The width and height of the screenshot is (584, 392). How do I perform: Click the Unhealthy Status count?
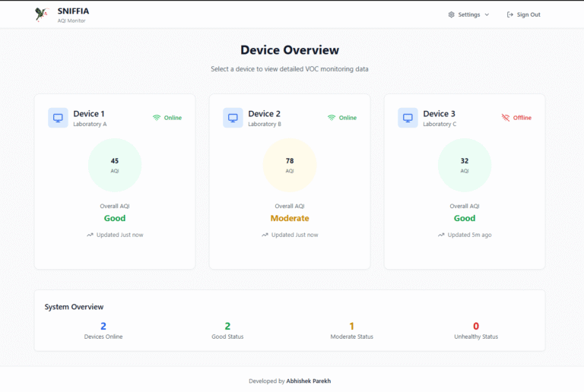click(x=476, y=326)
